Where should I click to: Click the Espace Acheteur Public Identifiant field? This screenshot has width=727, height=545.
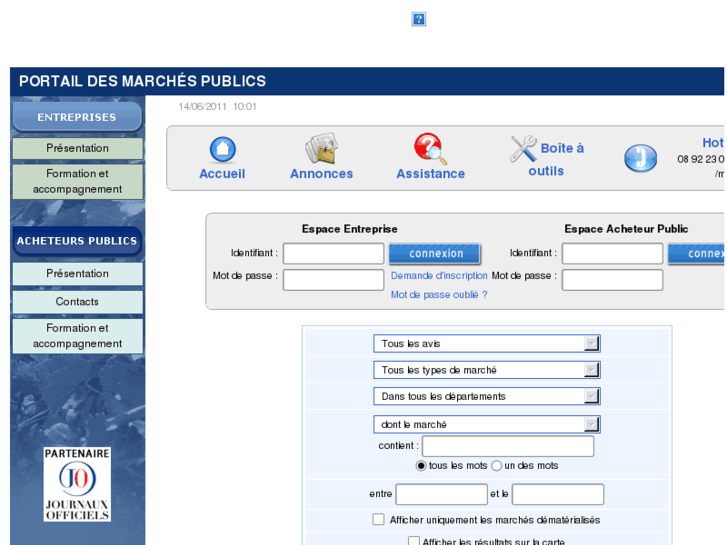[612, 253]
